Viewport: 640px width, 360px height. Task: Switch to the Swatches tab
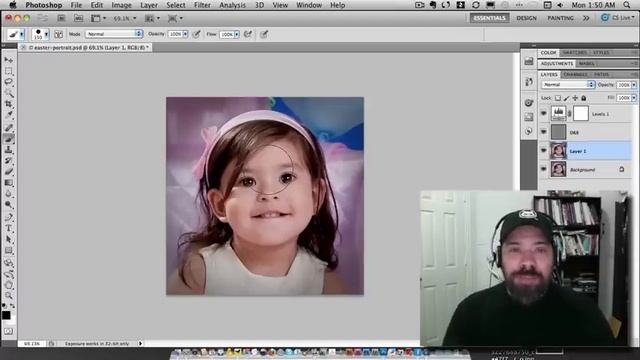(x=574, y=53)
